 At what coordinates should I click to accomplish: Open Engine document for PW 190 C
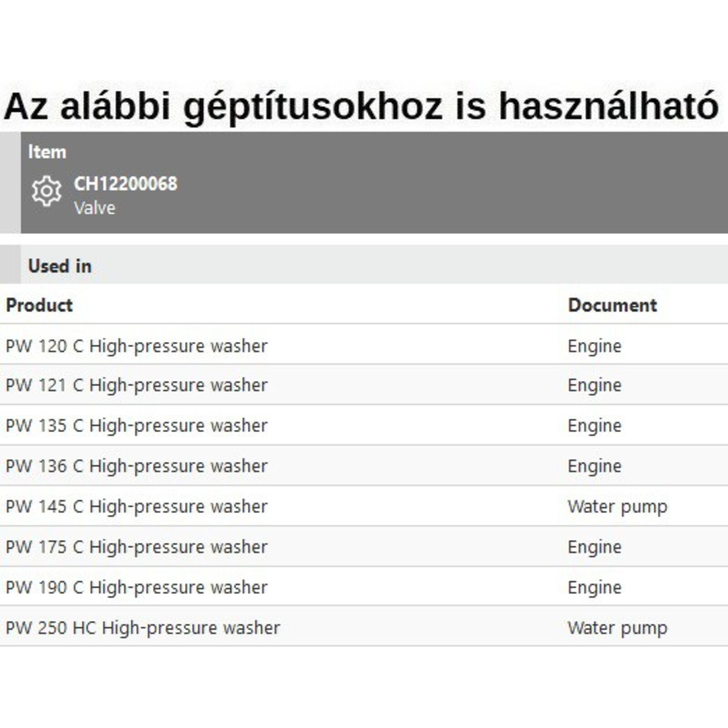594,588
